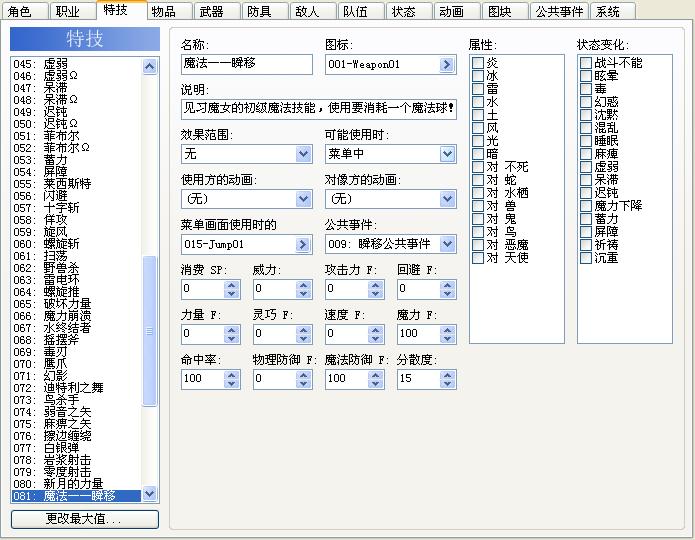Check the 魔力下降 state change
The image size is (695, 540).
click(586, 206)
